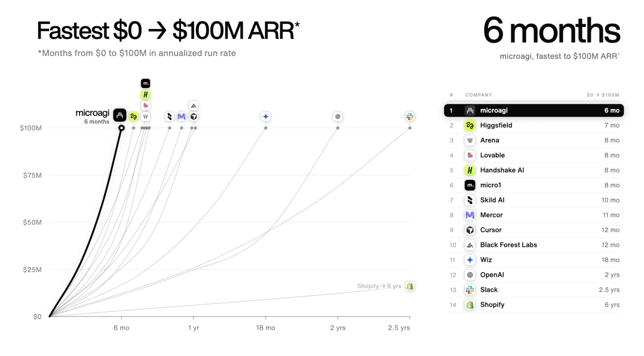
Task: Click the Handshake AI icon in the chart stack
Action: (x=146, y=94)
